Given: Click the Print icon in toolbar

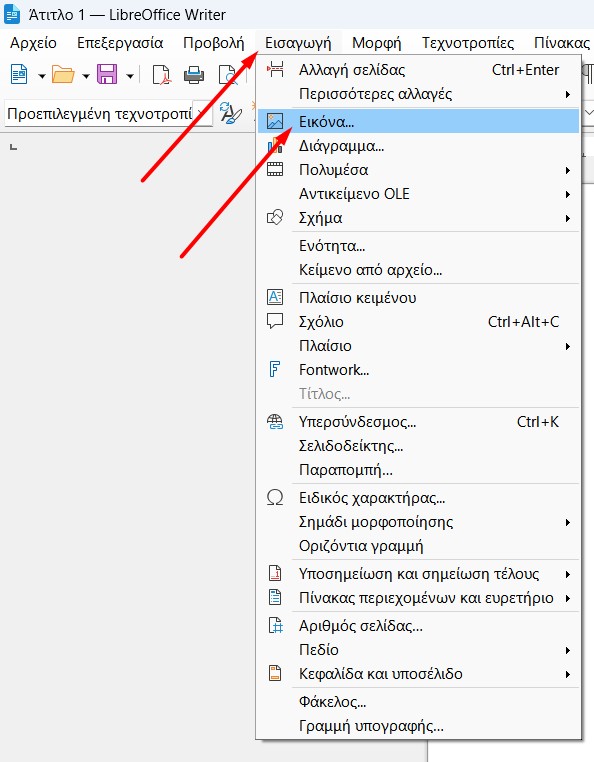Looking at the screenshot, I should click(x=194, y=75).
